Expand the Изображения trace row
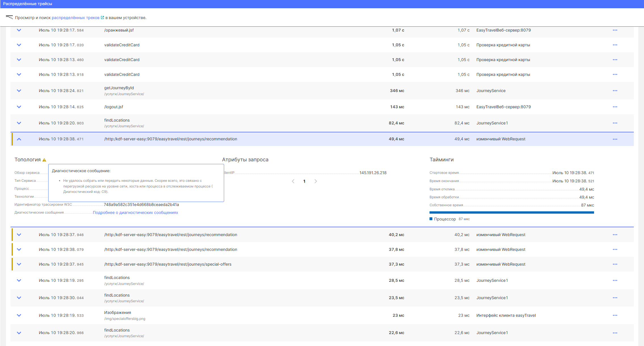 click(19, 315)
